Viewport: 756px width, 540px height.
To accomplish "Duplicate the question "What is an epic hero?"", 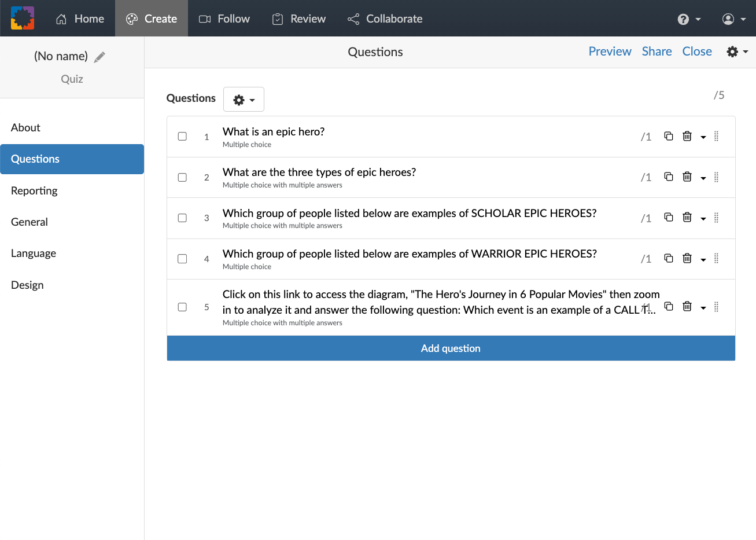I will point(669,135).
